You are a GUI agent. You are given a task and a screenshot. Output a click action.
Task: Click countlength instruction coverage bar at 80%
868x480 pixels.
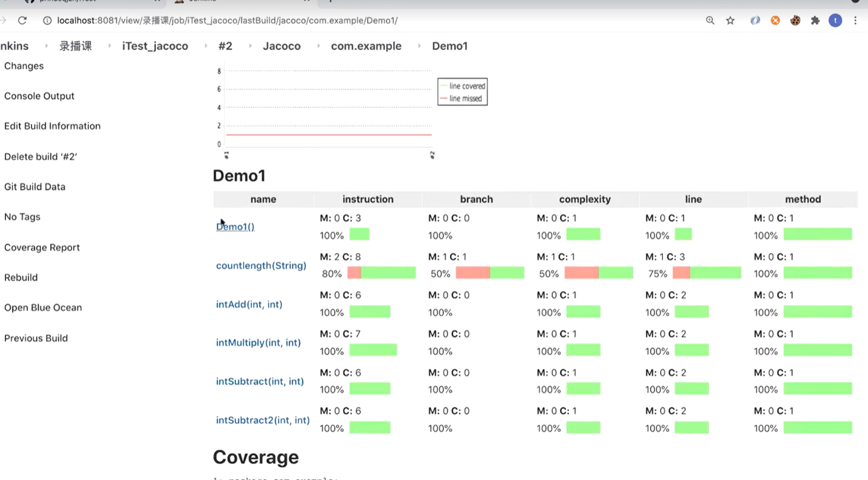382,272
